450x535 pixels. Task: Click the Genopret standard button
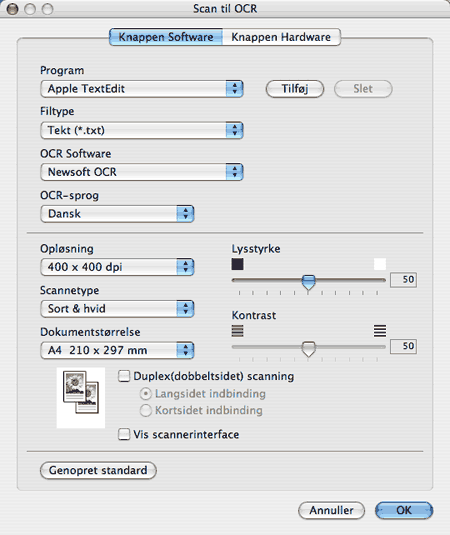pos(98,471)
